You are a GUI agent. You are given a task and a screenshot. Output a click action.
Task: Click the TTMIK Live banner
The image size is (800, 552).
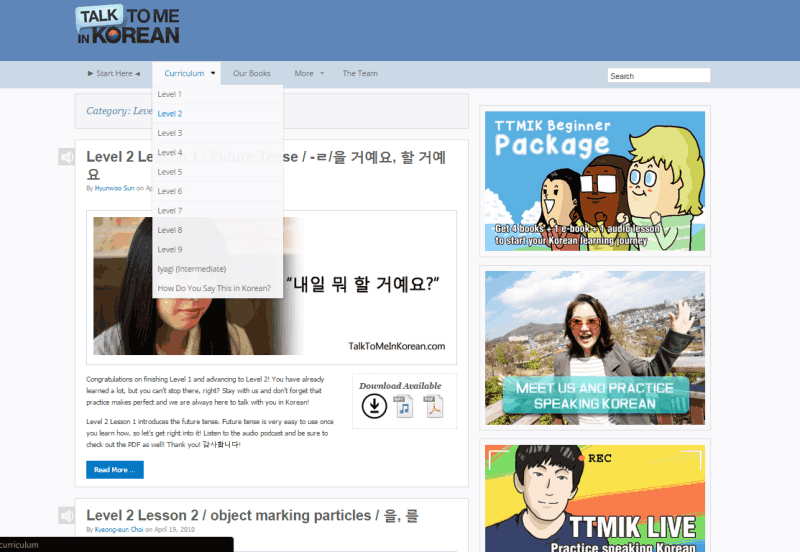[x=595, y=498]
